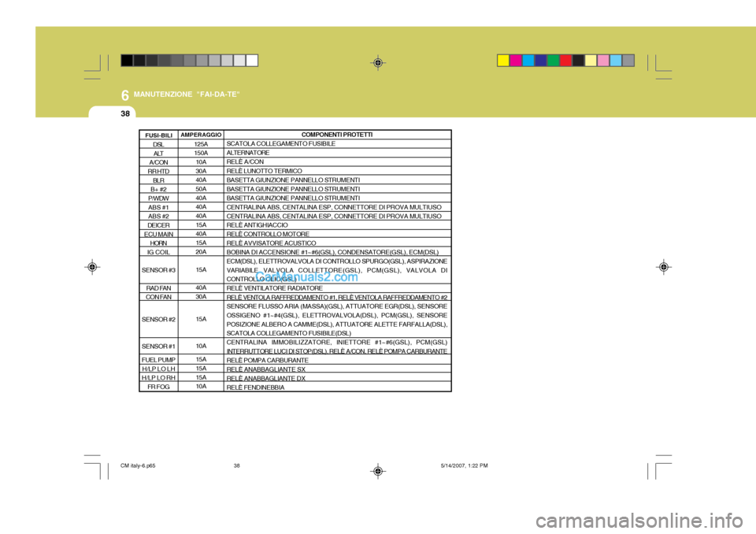Image resolution: width=756 pixels, height=534 pixels.
Task: Click 'SCATOLA COLLEGAMENTO FUSIBILE' in the DSL row
Action: (x=280, y=144)
